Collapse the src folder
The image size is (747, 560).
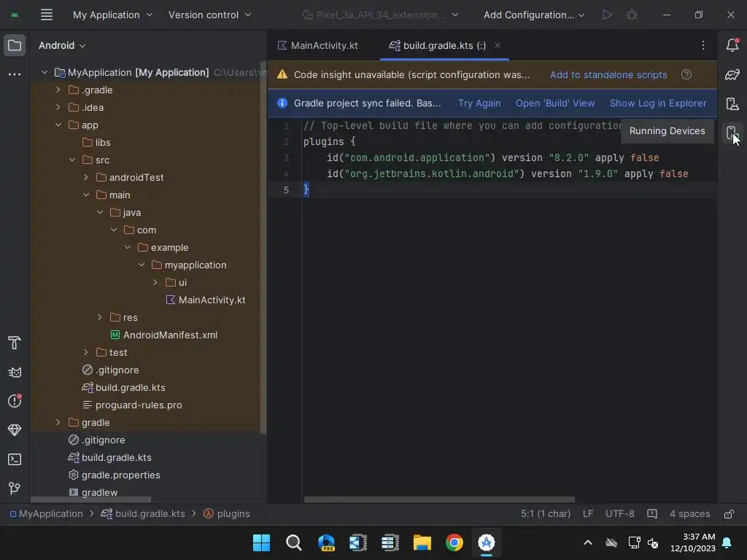coord(72,160)
